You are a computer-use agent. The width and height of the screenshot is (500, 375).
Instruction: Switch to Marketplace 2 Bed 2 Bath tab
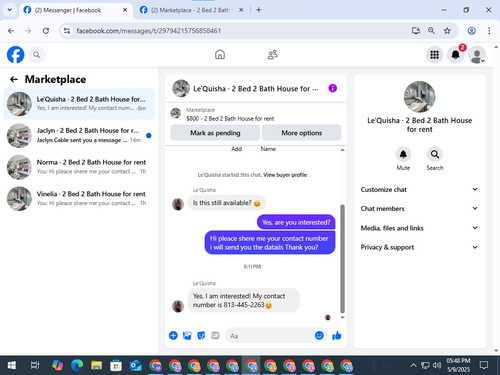190,10
